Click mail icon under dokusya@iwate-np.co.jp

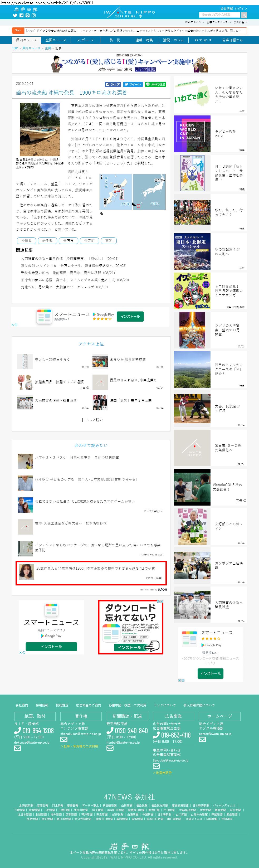coord(17,748)
